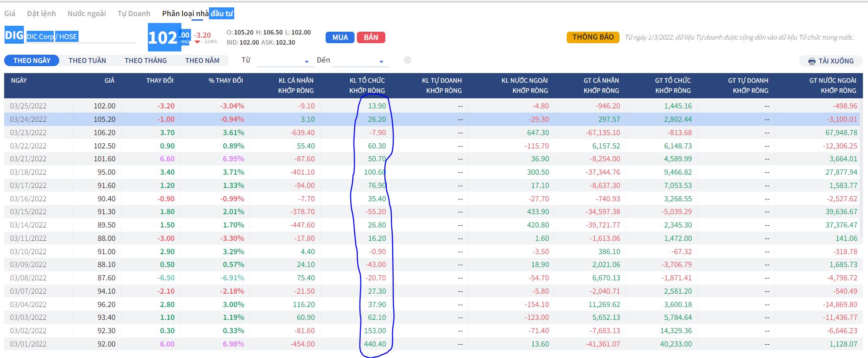
Task: Click the 40,233.00 organization net value
Action: coord(676,344)
